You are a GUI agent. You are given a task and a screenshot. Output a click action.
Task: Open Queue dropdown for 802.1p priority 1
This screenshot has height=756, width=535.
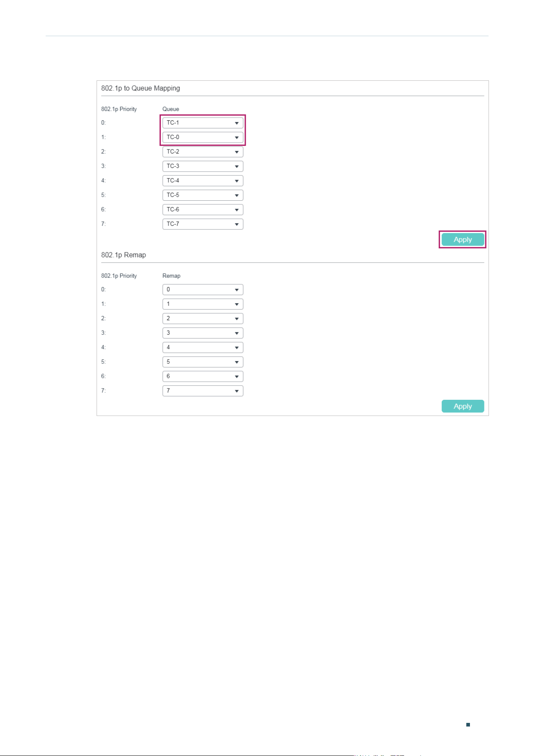point(203,137)
